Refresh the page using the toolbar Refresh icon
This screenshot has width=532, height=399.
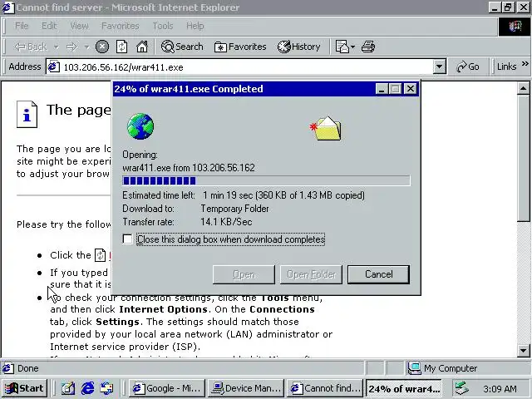tap(122, 47)
